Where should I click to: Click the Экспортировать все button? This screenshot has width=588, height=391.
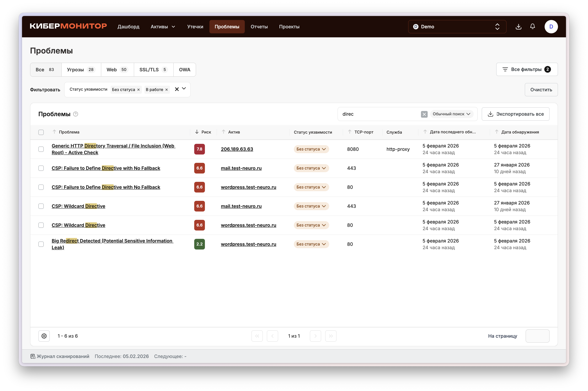click(515, 114)
